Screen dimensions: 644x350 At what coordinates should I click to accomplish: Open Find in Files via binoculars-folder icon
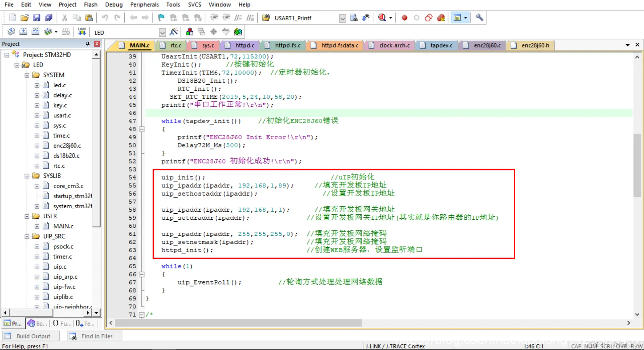point(266,17)
